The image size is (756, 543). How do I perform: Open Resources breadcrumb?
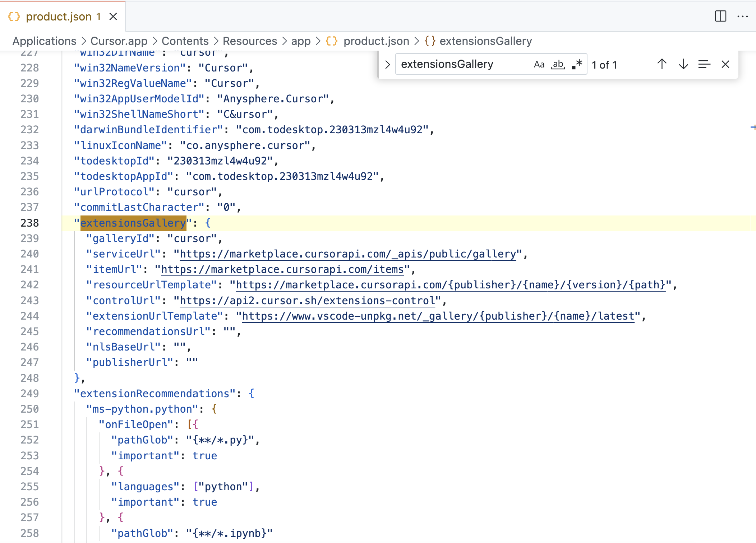point(250,41)
